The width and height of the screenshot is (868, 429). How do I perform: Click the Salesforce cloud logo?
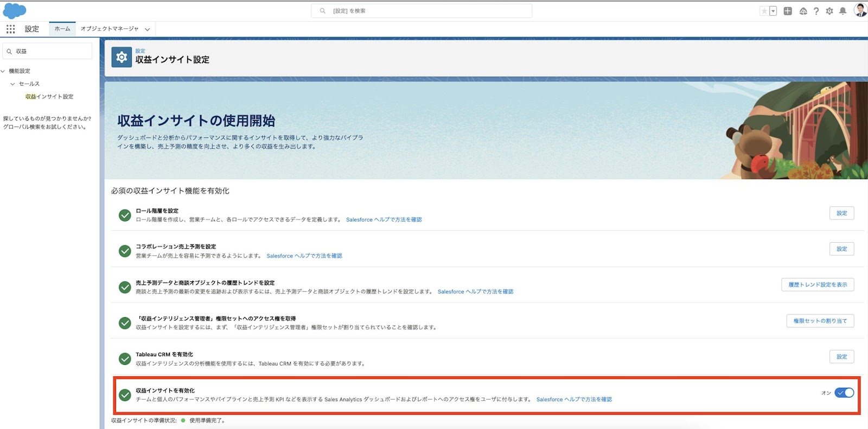pos(15,10)
